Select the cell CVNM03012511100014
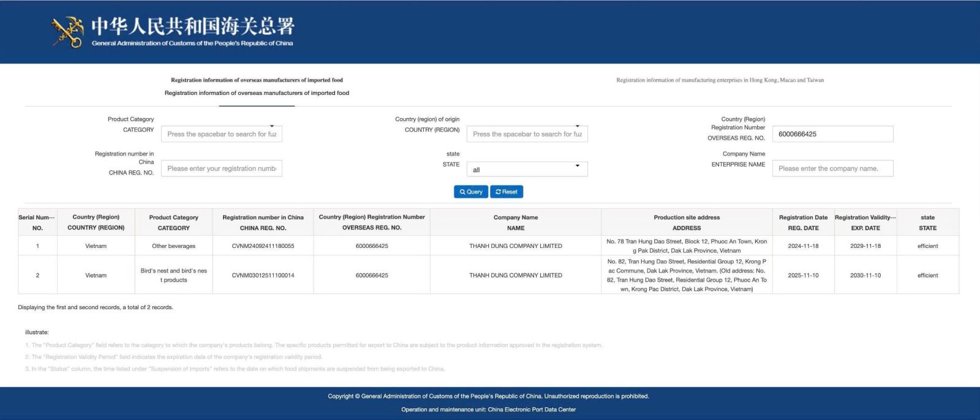 [263, 276]
